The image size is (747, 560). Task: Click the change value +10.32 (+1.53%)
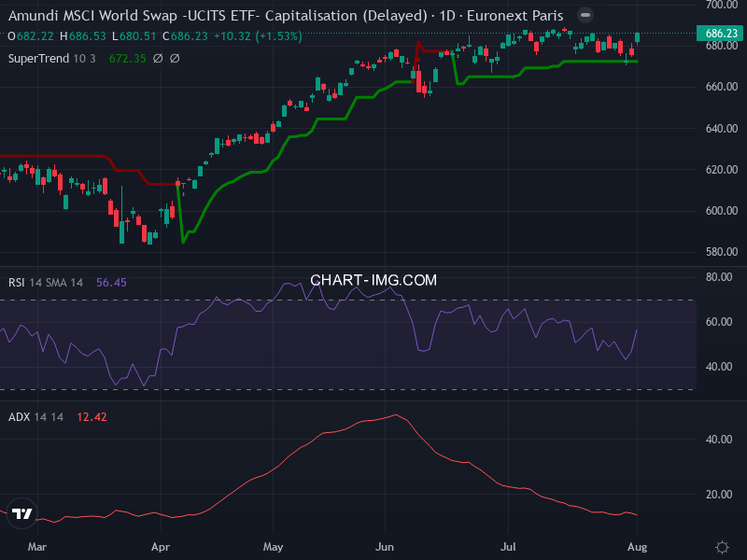pos(259,36)
